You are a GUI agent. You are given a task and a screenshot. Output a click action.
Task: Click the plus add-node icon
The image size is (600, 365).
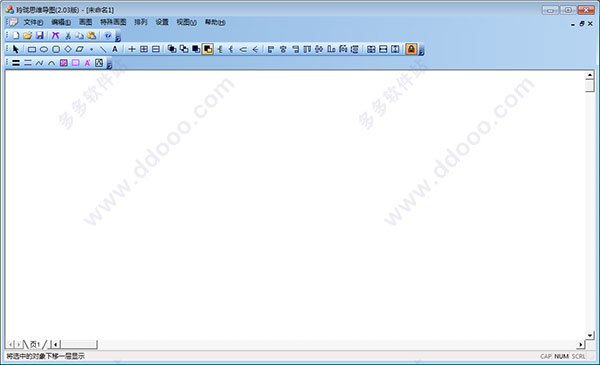pyautogui.click(x=132, y=49)
